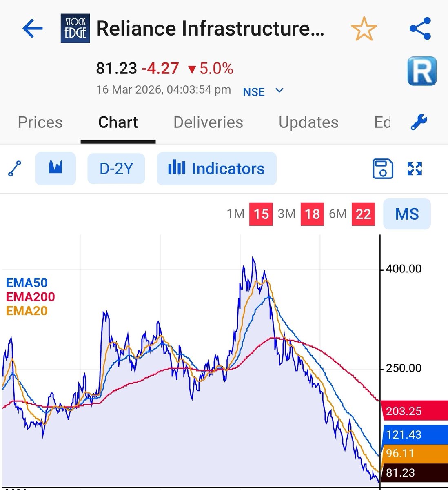
Task: Save the chart layout
Action: pyautogui.click(x=383, y=169)
